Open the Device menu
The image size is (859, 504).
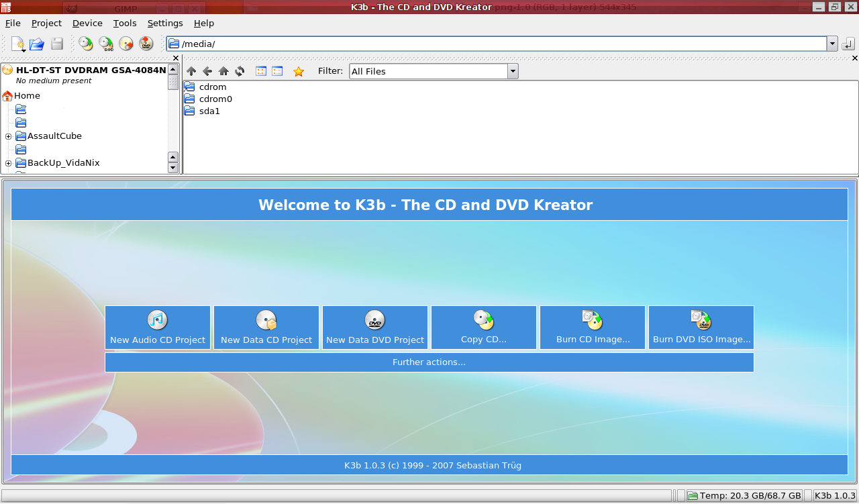[87, 23]
